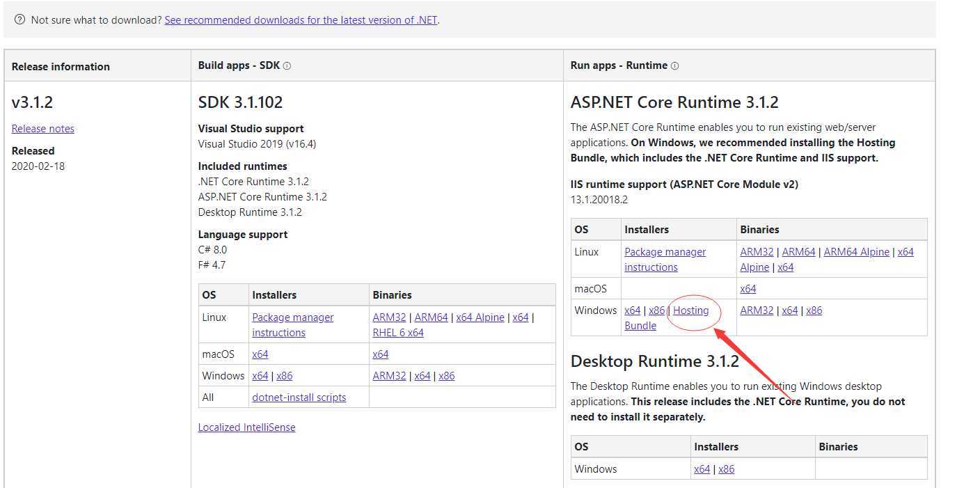Download the SDK Linux x64 Alpine binary
This screenshot has height=488, width=980.
[480, 317]
